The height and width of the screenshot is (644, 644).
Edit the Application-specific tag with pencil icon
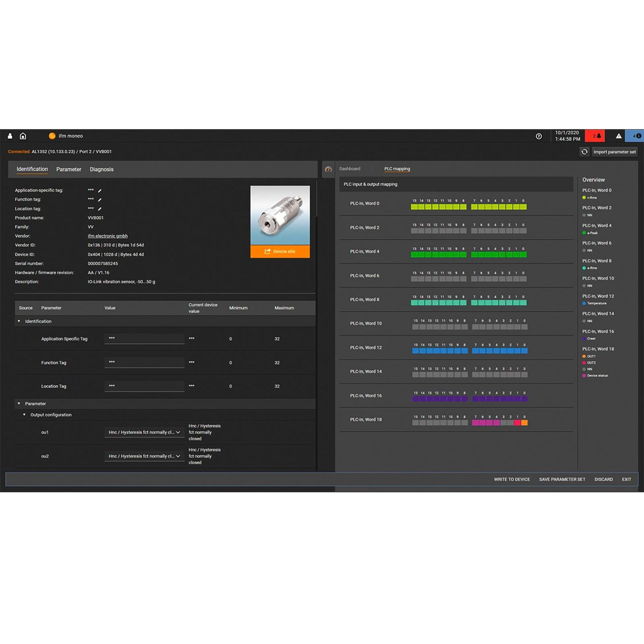point(100,191)
